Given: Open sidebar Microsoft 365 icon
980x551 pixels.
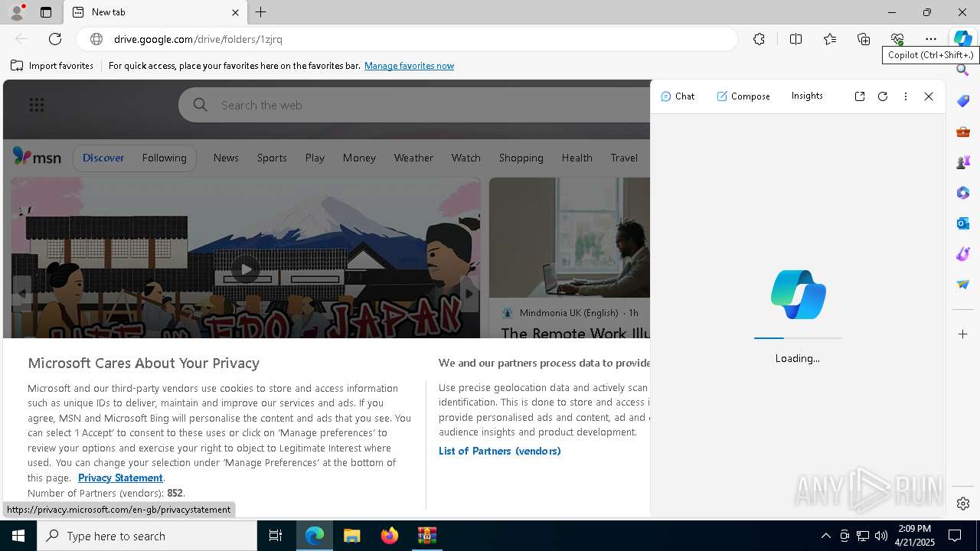Looking at the screenshot, I should tap(963, 193).
